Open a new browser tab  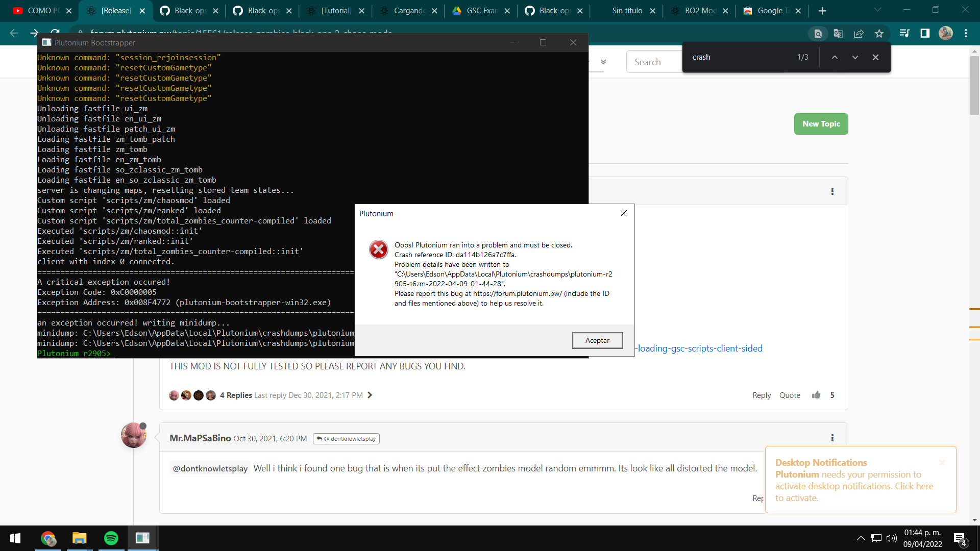click(x=822, y=11)
